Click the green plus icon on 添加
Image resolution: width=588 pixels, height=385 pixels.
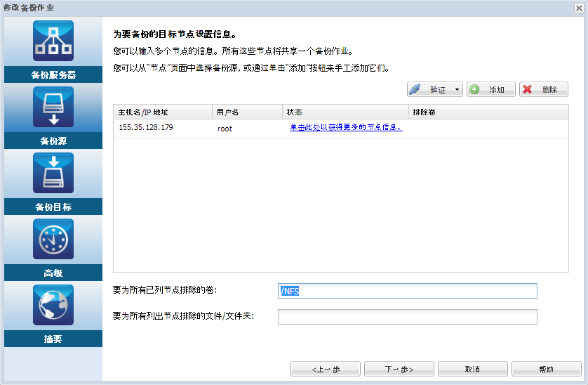[x=474, y=89]
